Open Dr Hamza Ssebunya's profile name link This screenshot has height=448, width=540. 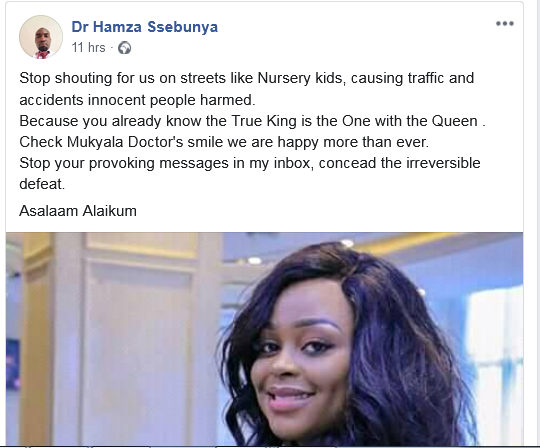pos(145,27)
